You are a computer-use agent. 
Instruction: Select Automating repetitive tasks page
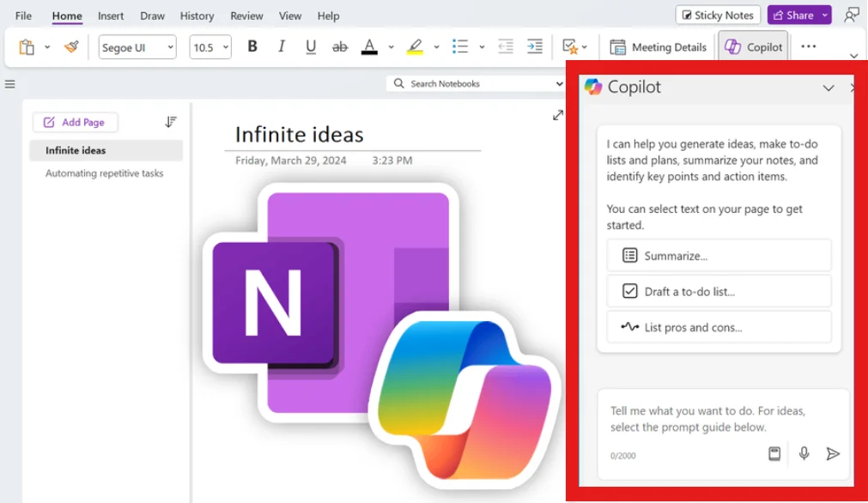[106, 173]
